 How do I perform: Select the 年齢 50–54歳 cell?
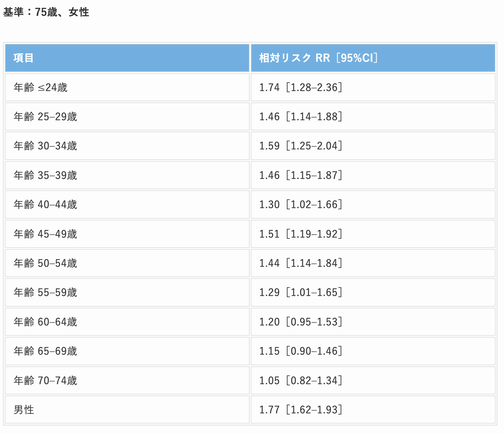point(45,263)
